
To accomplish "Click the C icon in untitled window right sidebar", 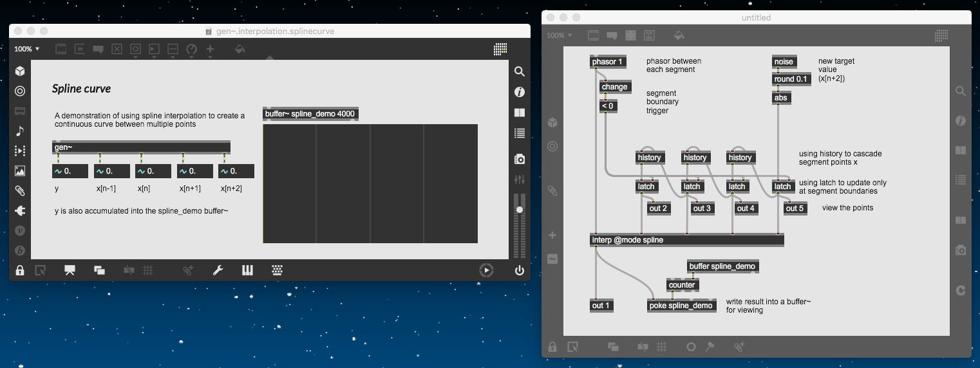I will click(x=961, y=290).
